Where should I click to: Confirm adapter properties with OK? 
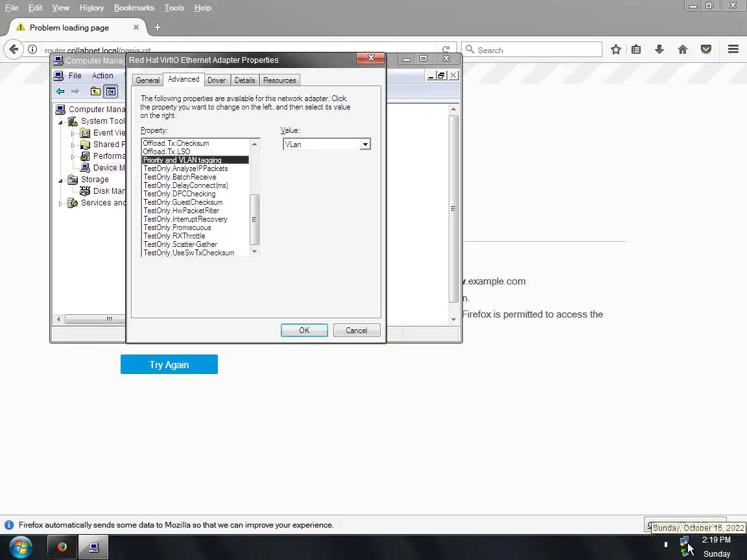point(304,330)
